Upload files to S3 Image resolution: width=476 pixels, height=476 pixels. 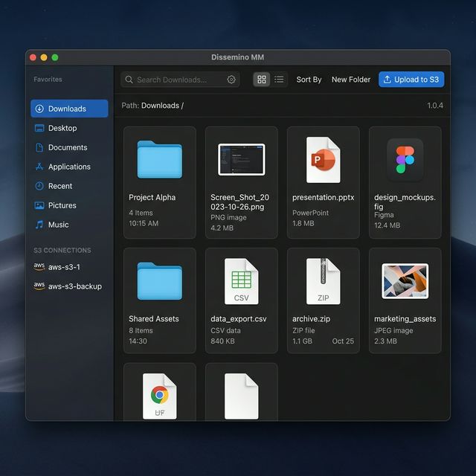tap(411, 80)
